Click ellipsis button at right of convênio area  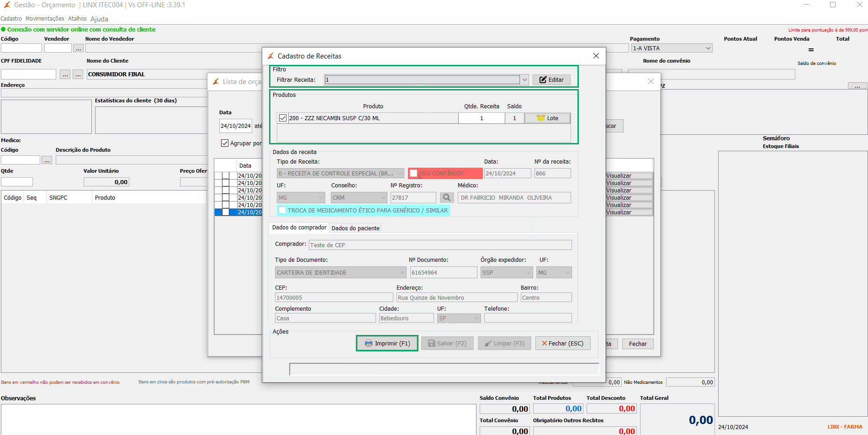[857, 86]
